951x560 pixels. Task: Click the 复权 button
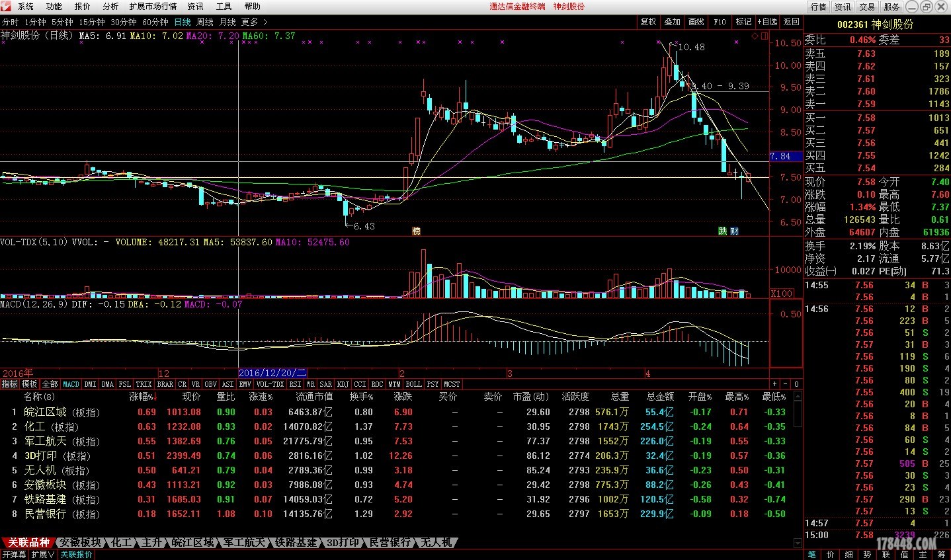click(x=648, y=22)
